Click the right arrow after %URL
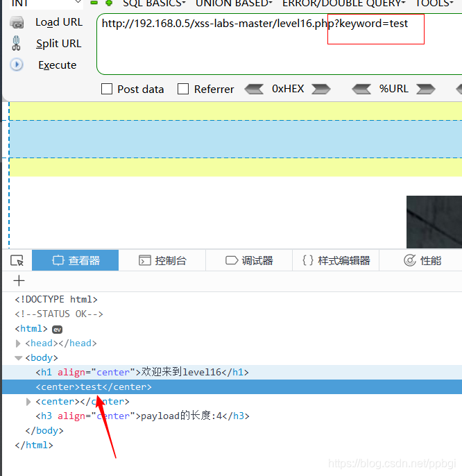Screen dimensions: 462x476 pyautogui.click(x=426, y=89)
